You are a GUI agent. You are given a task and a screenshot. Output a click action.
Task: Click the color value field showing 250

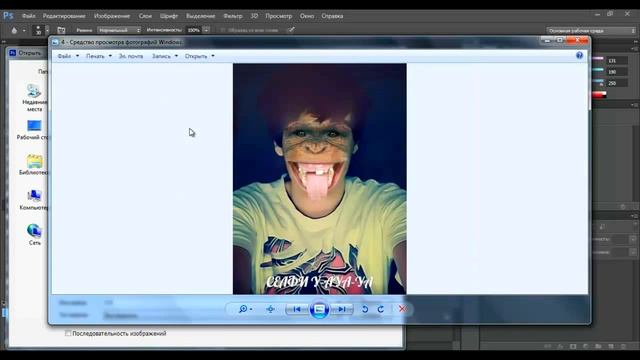tap(616, 83)
